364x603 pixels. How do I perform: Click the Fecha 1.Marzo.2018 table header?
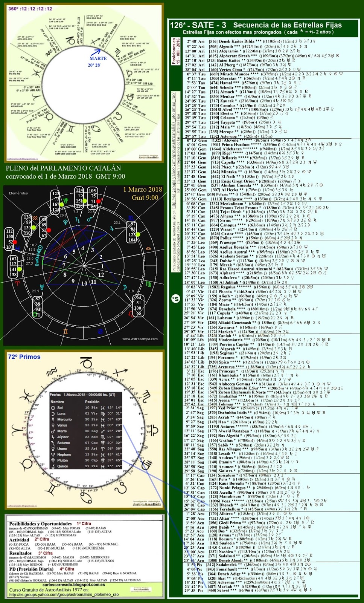coord(83,395)
